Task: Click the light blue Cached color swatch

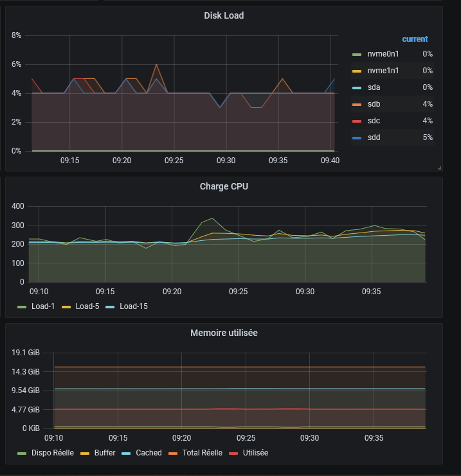Action: click(126, 454)
